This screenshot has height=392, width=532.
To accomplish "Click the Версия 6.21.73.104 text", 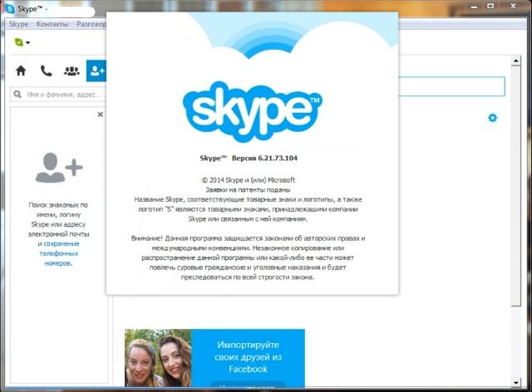I will click(264, 158).
